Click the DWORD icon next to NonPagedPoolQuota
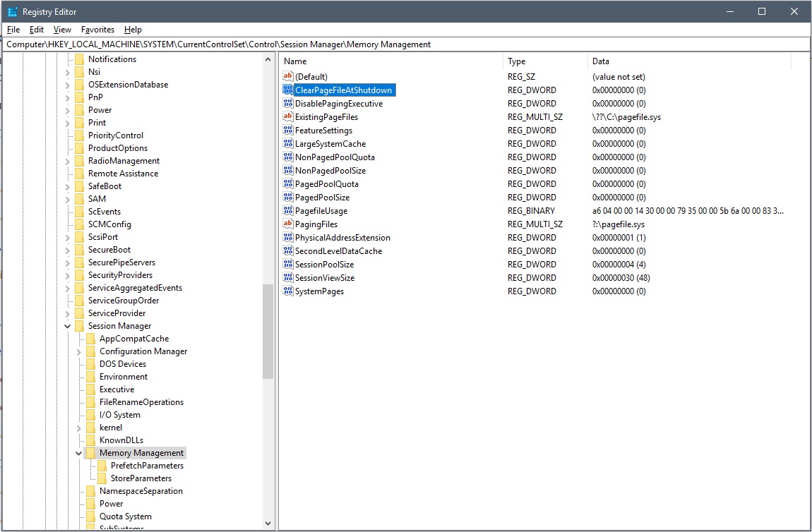 (x=288, y=157)
